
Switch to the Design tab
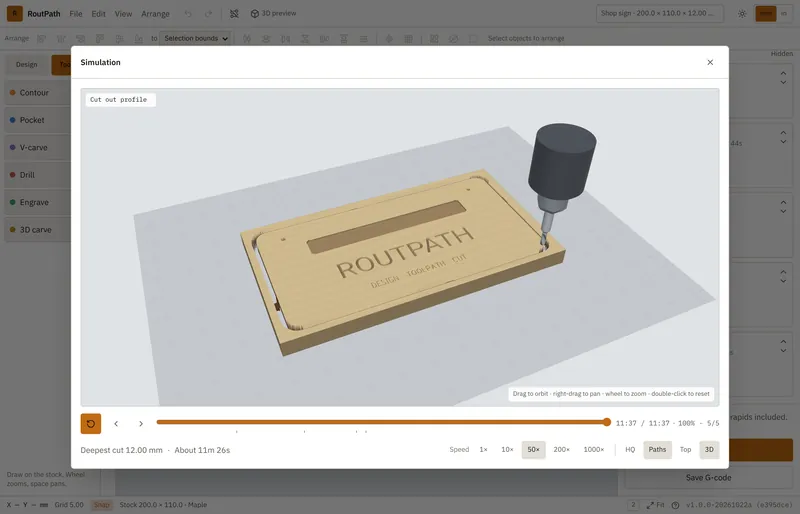pos(27,64)
